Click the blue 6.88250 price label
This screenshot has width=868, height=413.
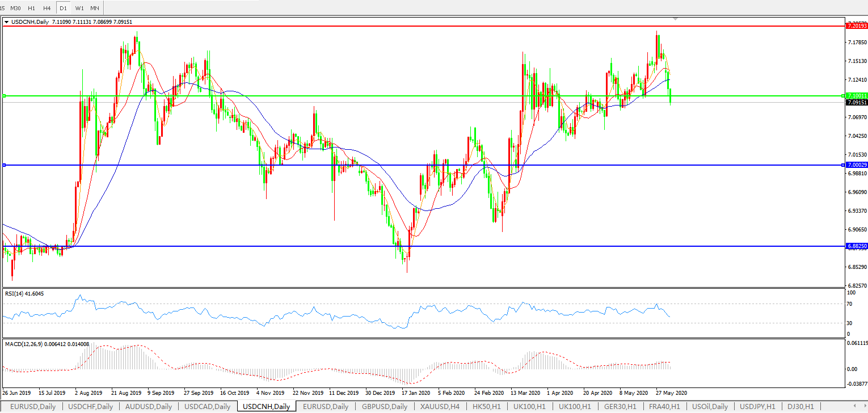coord(856,246)
